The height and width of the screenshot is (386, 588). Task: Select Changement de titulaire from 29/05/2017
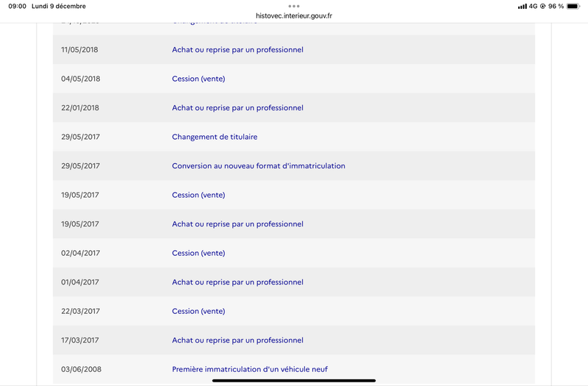point(215,137)
